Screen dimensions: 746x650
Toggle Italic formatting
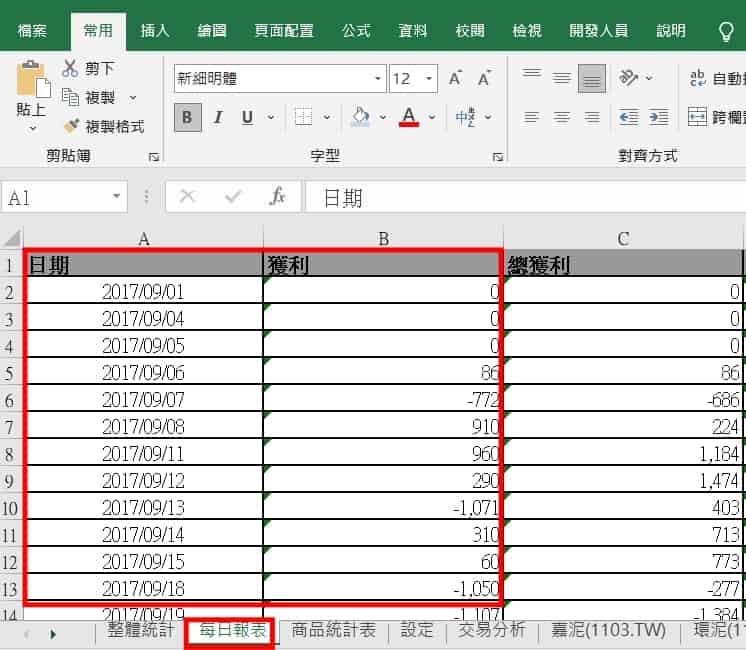click(217, 118)
